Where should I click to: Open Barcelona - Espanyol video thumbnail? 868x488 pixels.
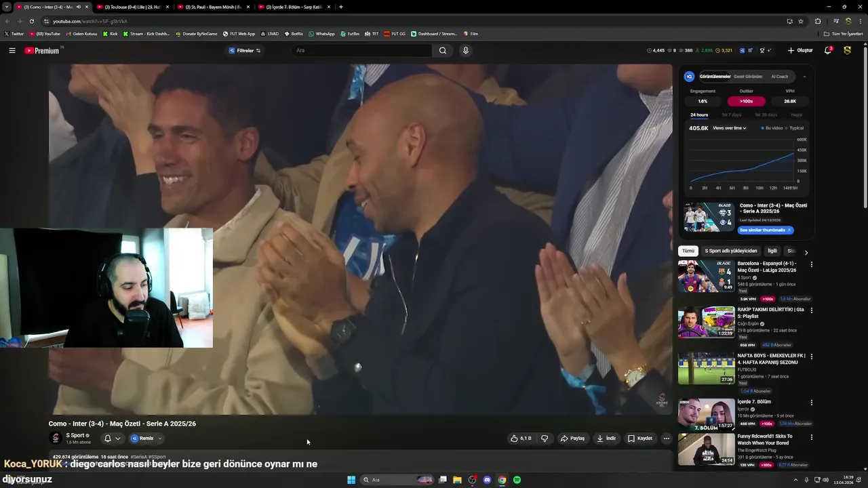point(706,276)
